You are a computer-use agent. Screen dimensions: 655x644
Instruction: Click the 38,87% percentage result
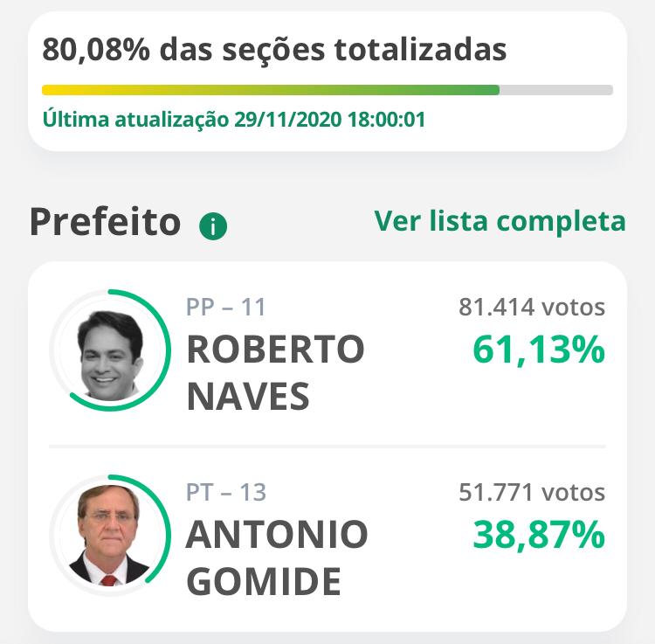click(x=539, y=535)
